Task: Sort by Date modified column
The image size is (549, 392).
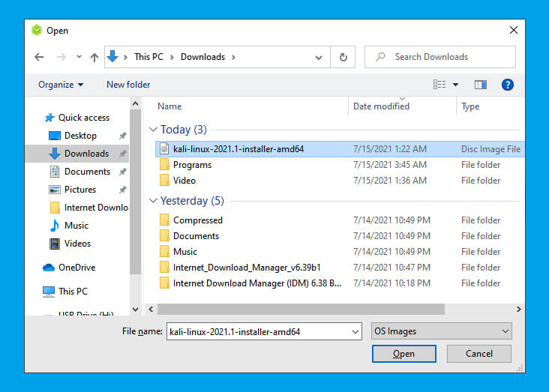Action: pos(381,106)
